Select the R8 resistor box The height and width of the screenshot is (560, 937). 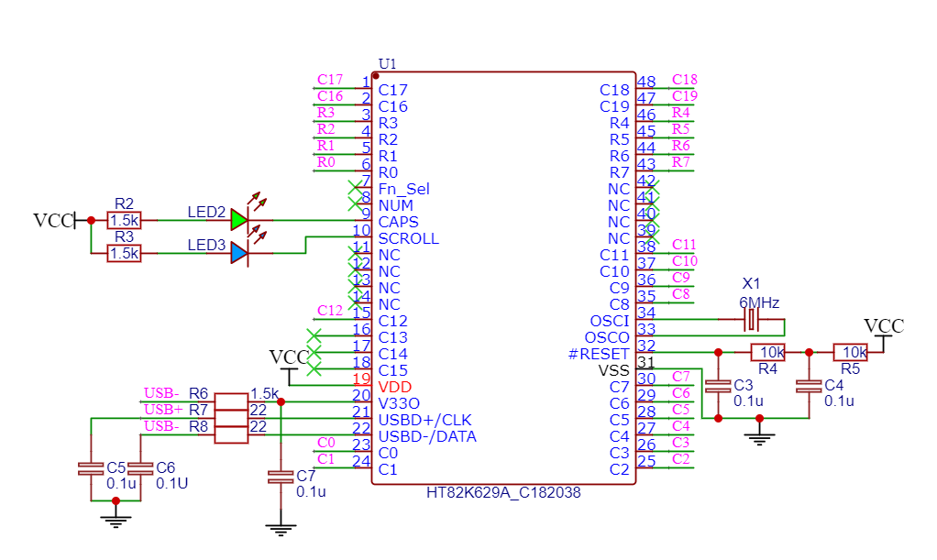click(231, 434)
